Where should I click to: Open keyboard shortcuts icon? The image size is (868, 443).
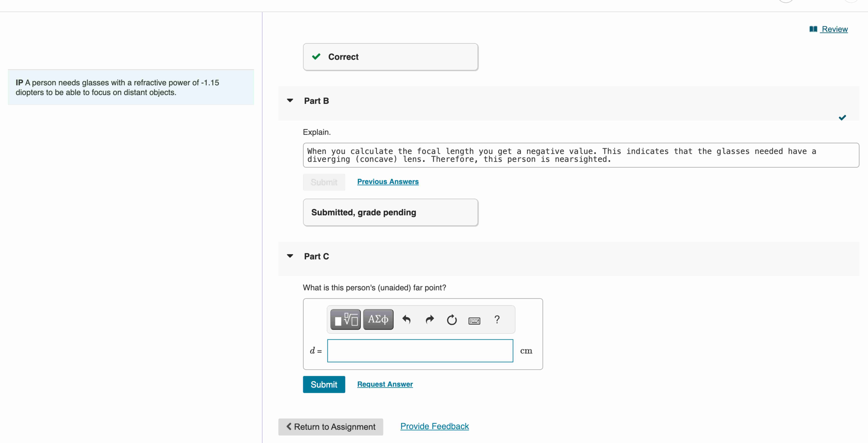coord(474,320)
